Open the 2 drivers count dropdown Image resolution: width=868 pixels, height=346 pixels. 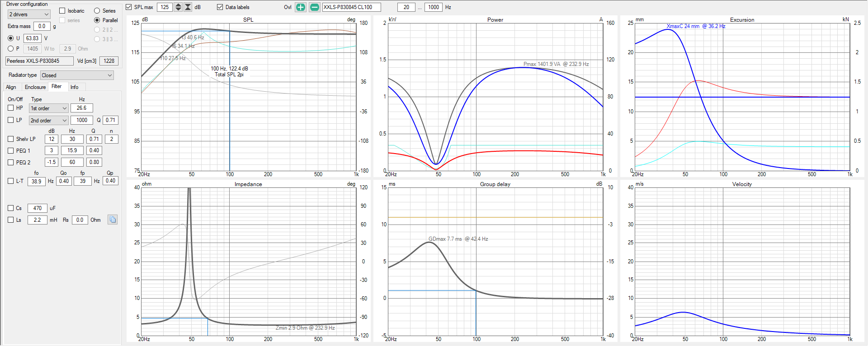pos(29,14)
